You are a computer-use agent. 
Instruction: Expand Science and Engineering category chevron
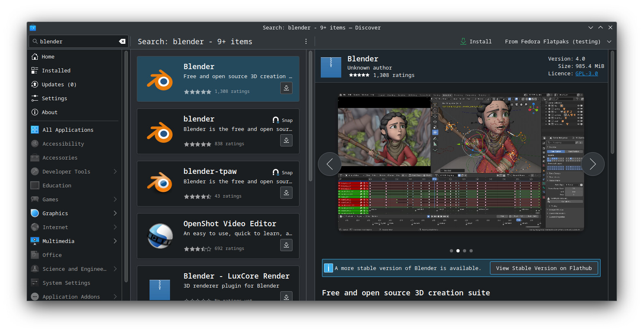click(115, 269)
